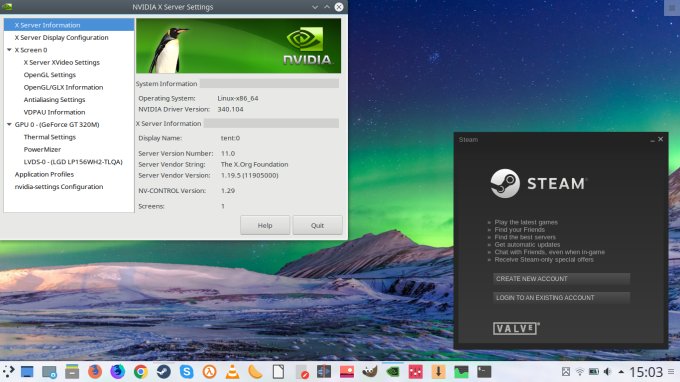
Task: Click LOGIN TO AN EXISTING ACCOUNT
Action: (x=562, y=298)
